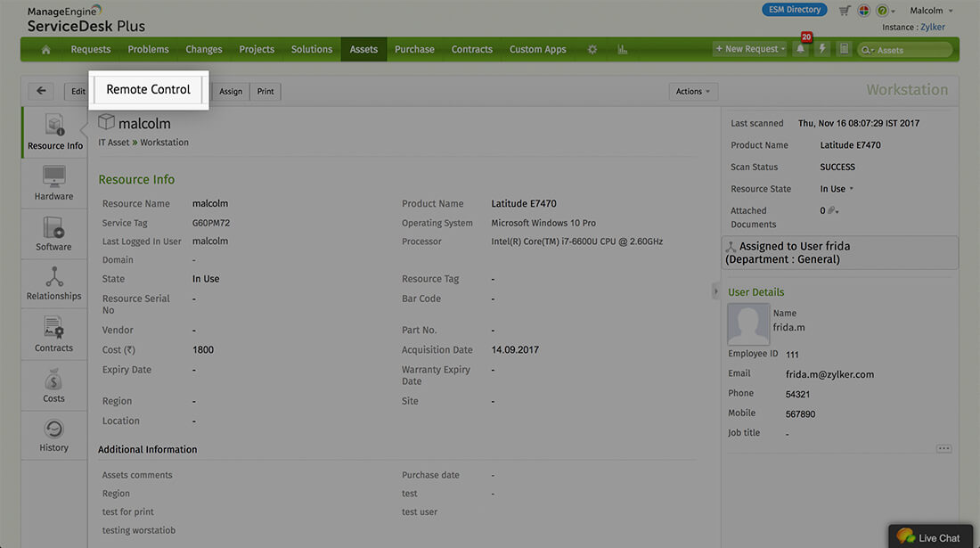The image size is (980, 548).
Task: Open the Solutions tab
Action: [311, 49]
